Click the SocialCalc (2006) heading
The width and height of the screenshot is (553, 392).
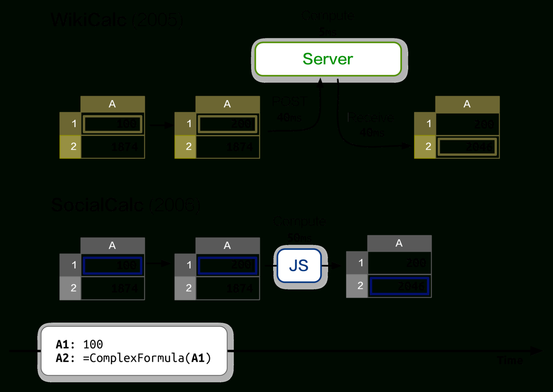126,205
